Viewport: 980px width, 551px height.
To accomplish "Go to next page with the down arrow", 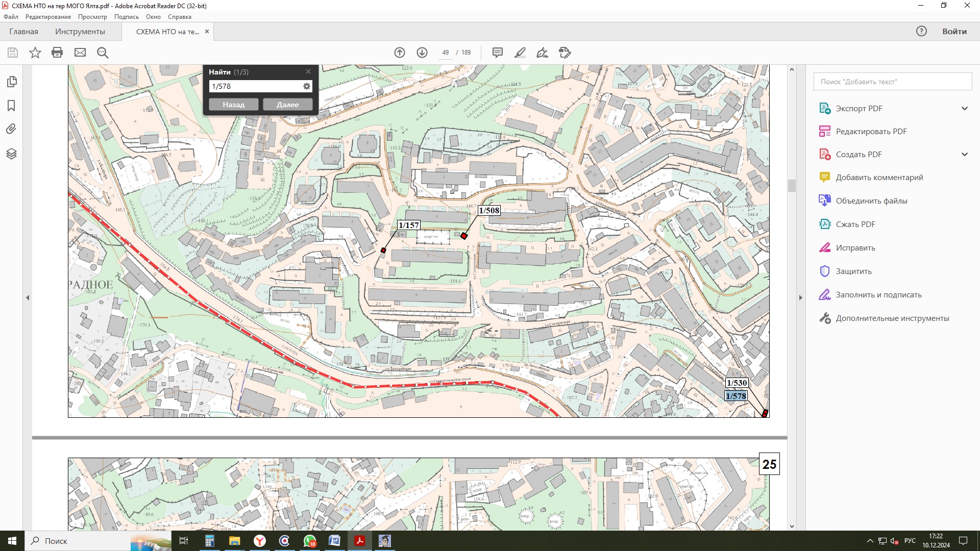I will click(422, 53).
